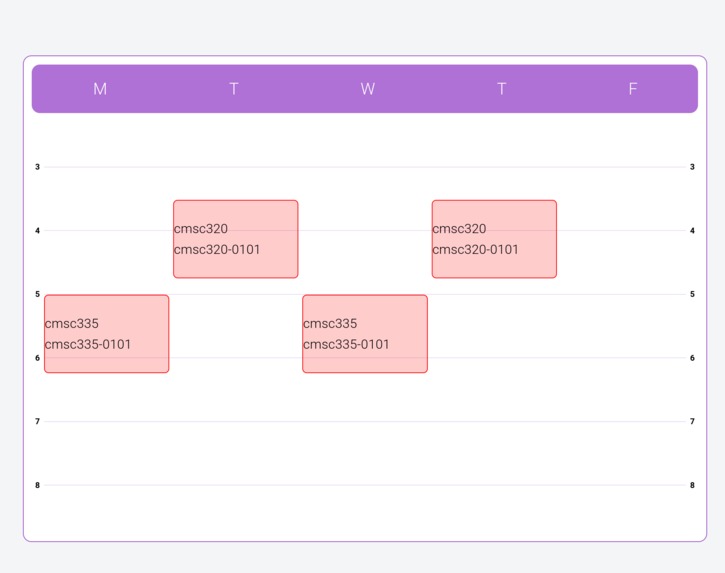Click the F day header

(633, 89)
